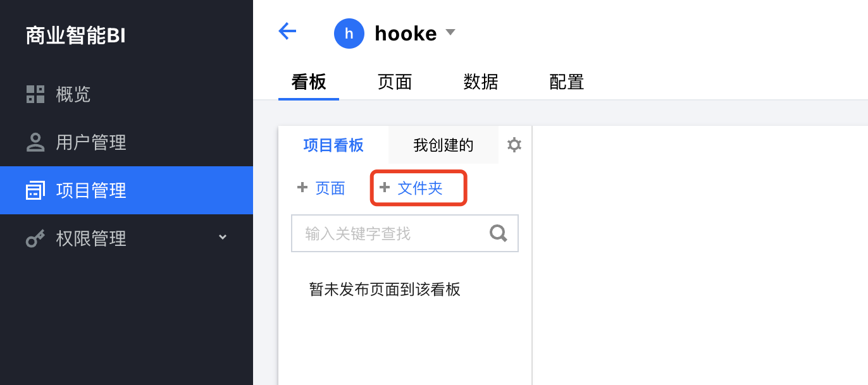Expand the hooke project dropdown arrow
The image size is (868, 385).
coord(450,32)
